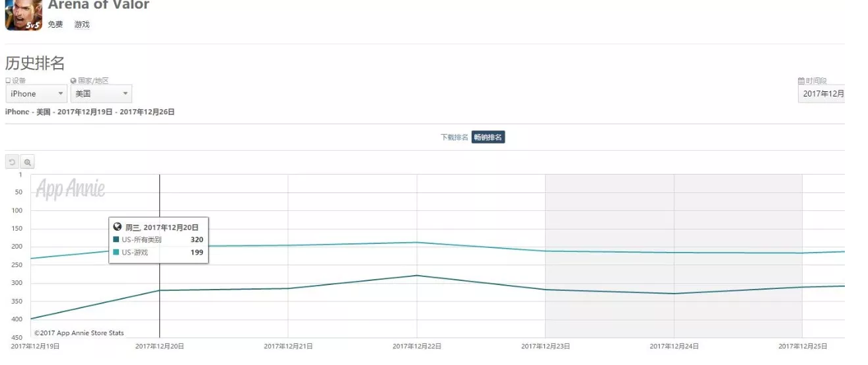Click the US-所有类别 legend color square
The width and height of the screenshot is (868, 365).
(116, 240)
